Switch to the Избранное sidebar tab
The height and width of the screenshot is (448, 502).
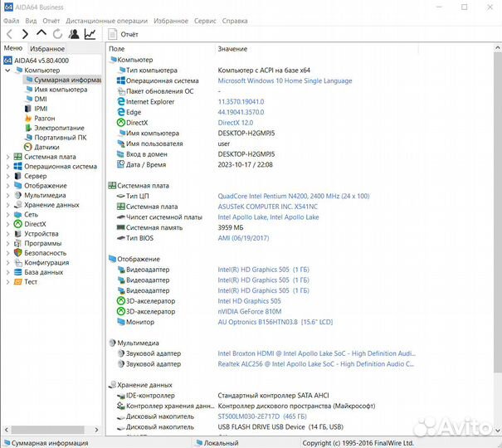coord(47,49)
